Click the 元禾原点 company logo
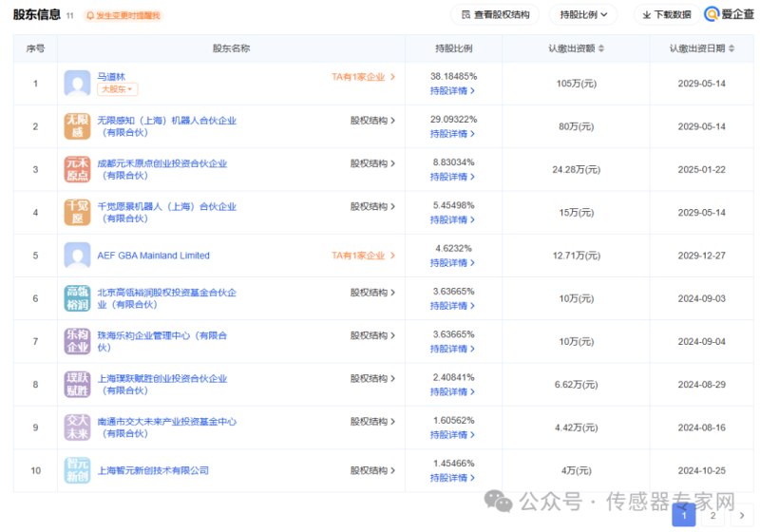This screenshot has width=760, height=532. pos(77,169)
